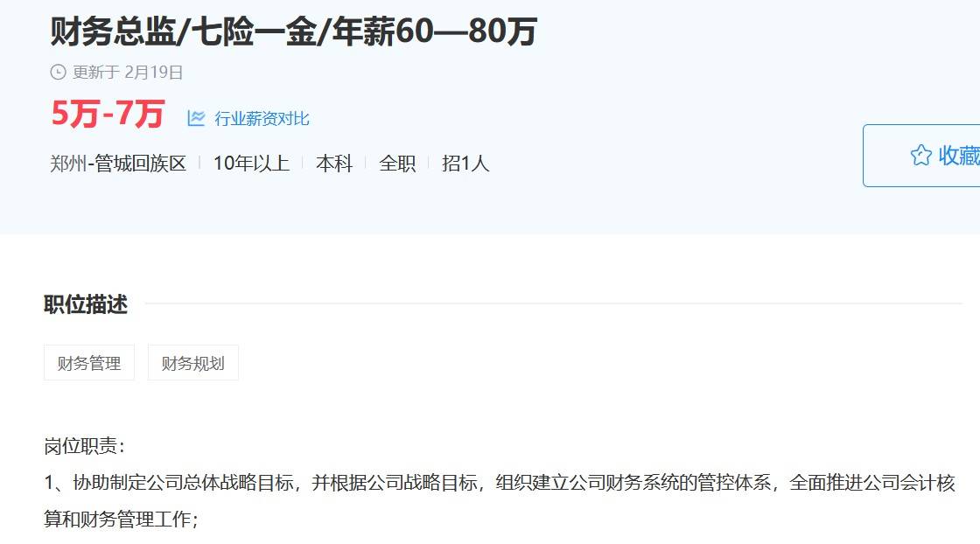980x544 pixels.
Task: Select the 财务规划 tag
Action: (193, 363)
